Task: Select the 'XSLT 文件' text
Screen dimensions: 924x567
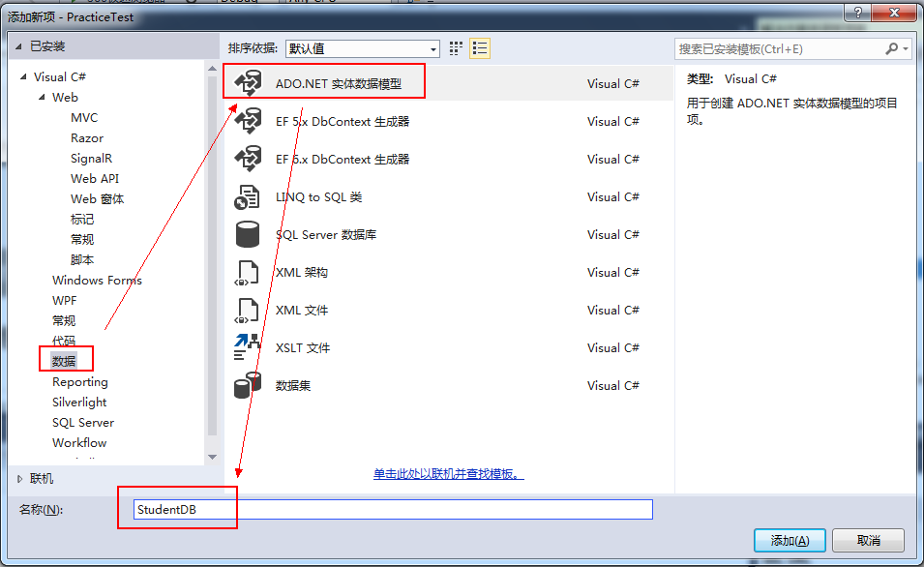Action: 302,347
